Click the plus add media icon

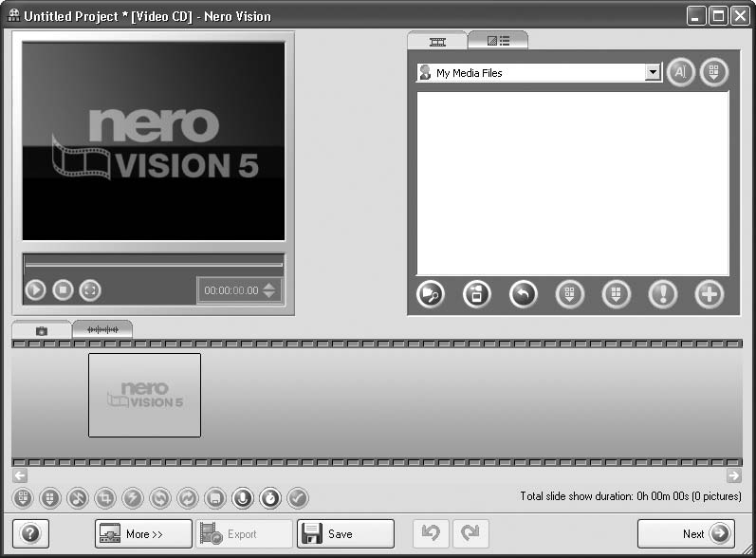(709, 294)
